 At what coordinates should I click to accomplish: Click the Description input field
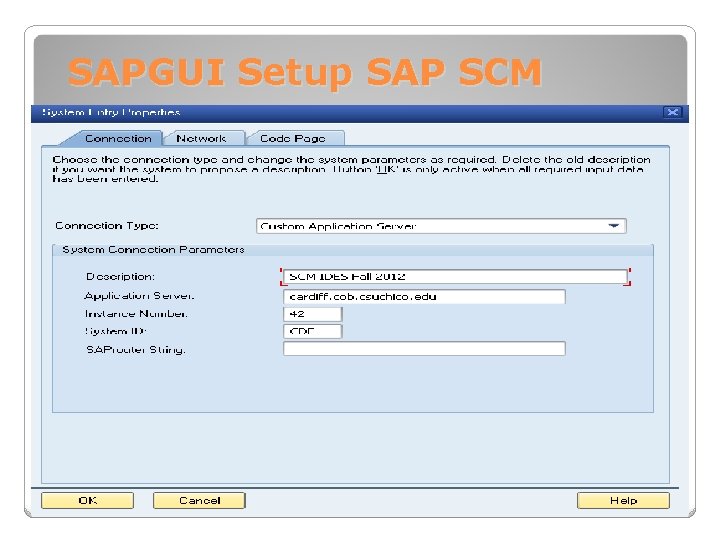pyautogui.click(x=455, y=276)
